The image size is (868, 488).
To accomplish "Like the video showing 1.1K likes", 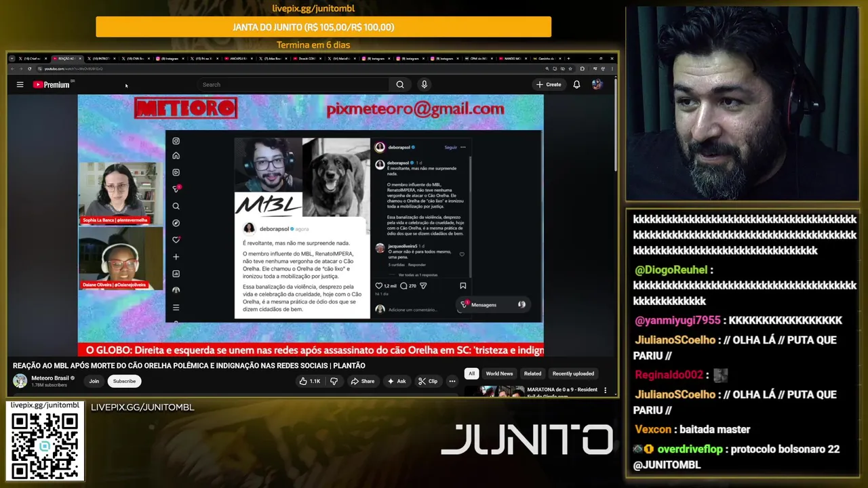I will (310, 381).
